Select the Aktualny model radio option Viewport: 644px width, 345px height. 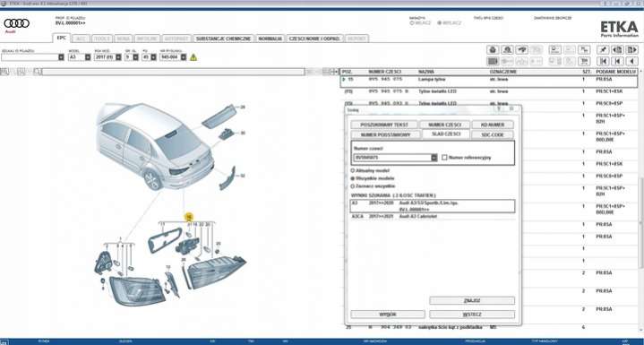click(x=352, y=170)
